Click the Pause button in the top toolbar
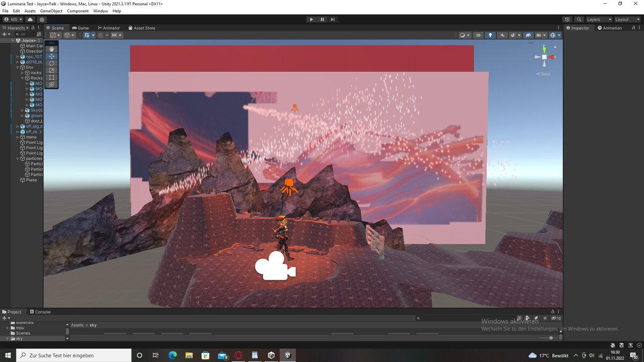The height and width of the screenshot is (362, 644). [x=322, y=19]
